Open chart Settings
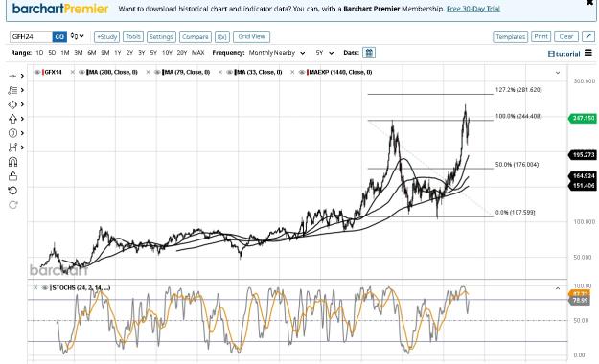599x364 pixels. click(x=161, y=36)
